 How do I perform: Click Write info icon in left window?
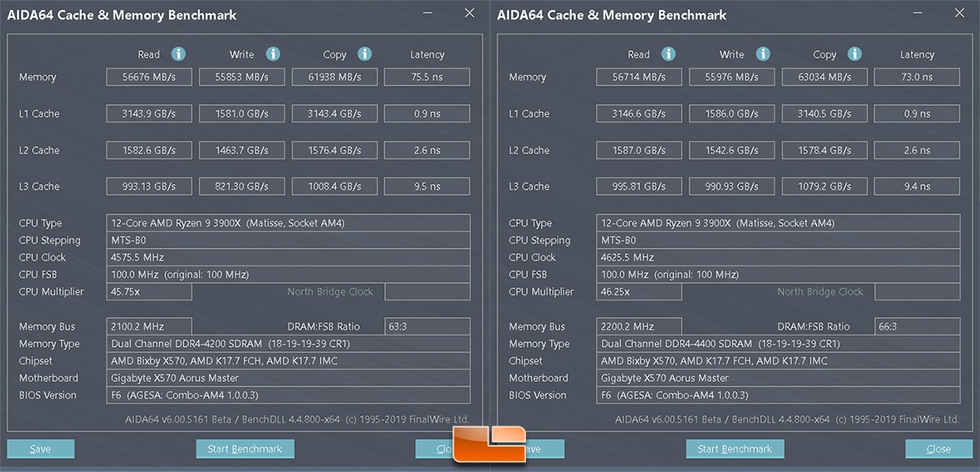(273, 54)
